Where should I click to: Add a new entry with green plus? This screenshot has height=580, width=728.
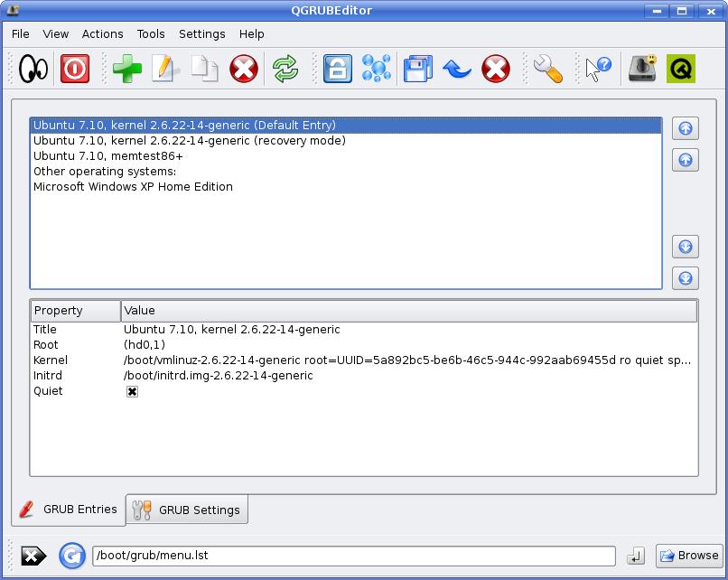(x=126, y=70)
